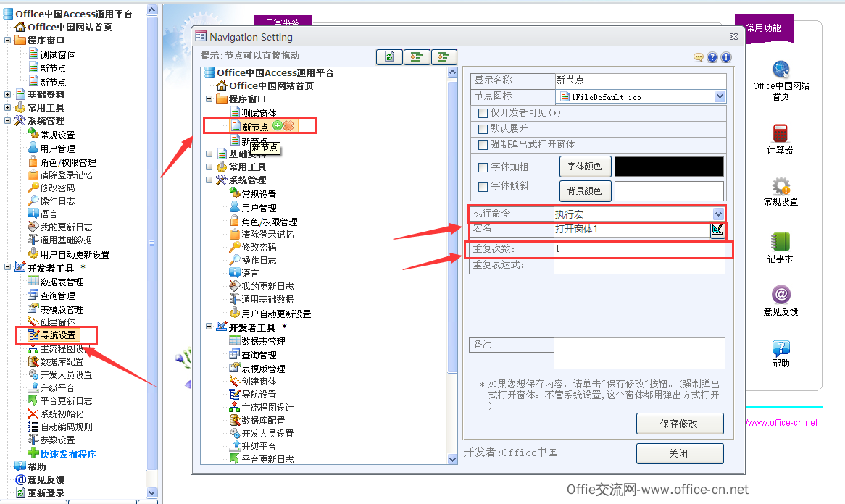Select 修改密码 in the dialog tree
This screenshot has height=504, width=845.
click(259, 247)
